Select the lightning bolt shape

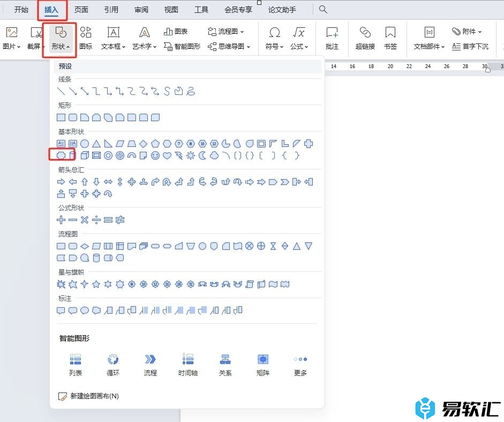coord(179,156)
